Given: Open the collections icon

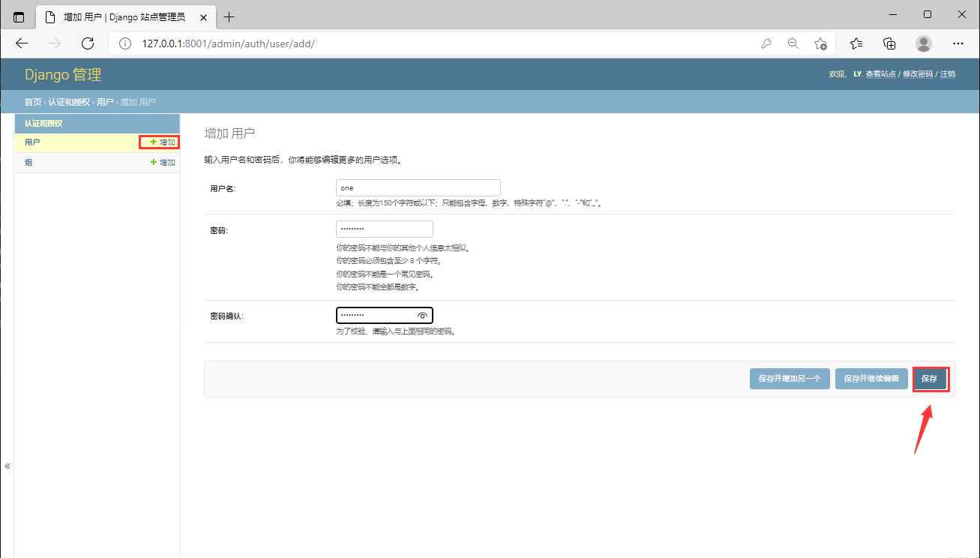Looking at the screenshot, I should (x=890, y=43).
